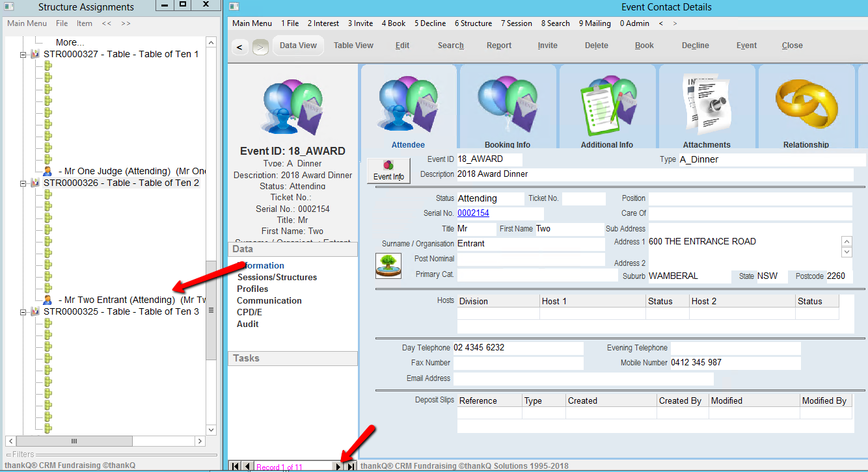This screenshot has width=868, height=472.
Task: Jump to the last record
Action: [x=351, y=466]
